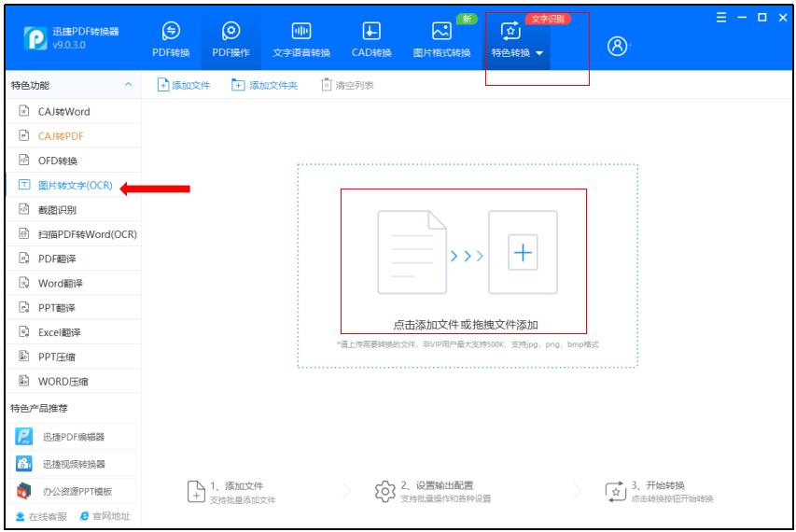Select WORD压缩 in sidebar

click(x=74, y=381)
